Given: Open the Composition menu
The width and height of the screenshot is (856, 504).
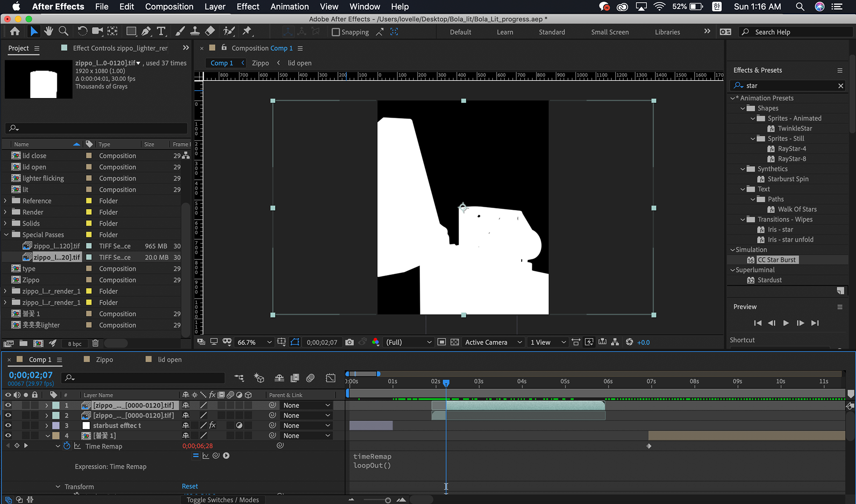Looking at the screenshot, I should tap(169, 7).
